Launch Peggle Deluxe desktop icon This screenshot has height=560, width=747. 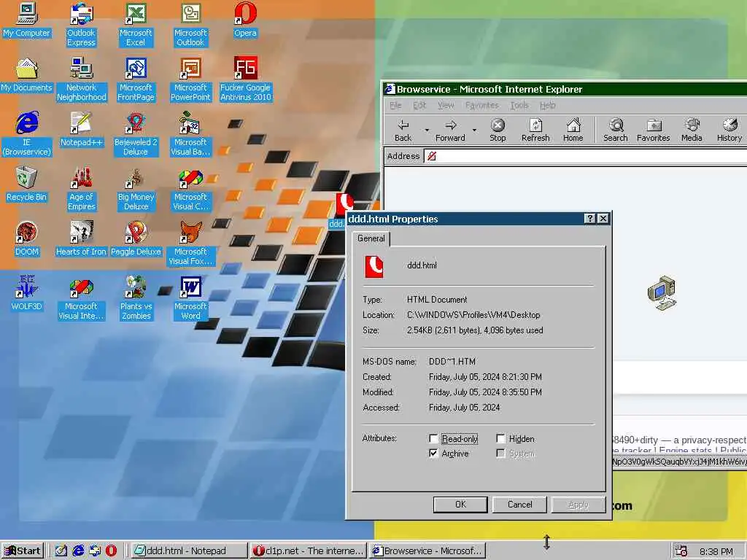pos(136,239)
